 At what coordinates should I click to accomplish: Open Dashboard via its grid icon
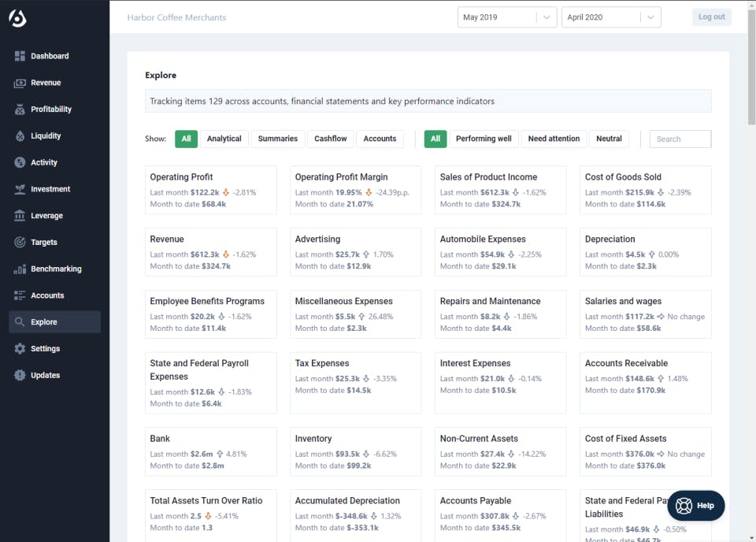(20, 56)
